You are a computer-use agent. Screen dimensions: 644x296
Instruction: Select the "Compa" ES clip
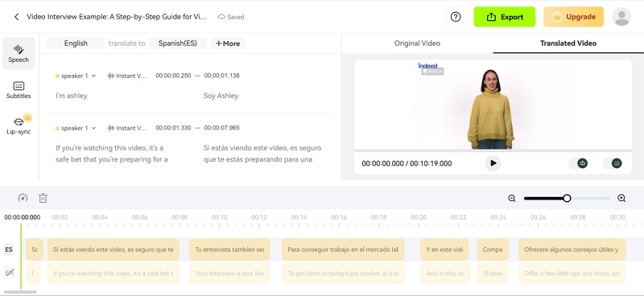coord(493,249)
